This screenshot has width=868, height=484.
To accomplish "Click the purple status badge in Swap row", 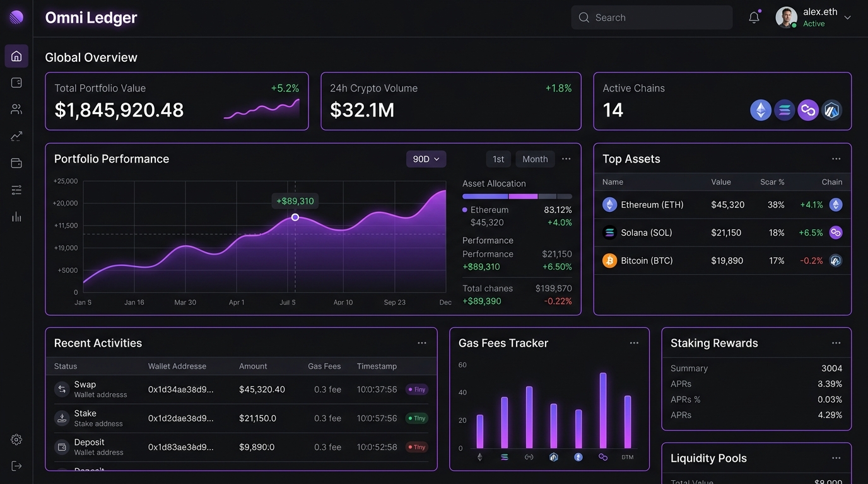I will coord(417,389).
